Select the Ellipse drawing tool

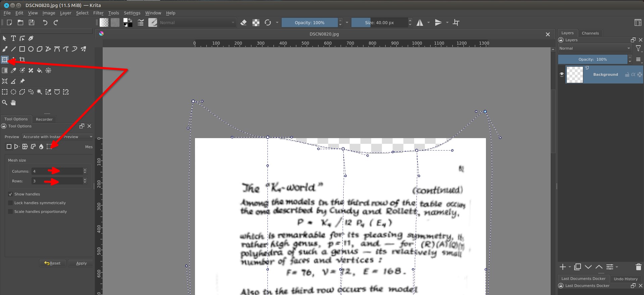tap(31, 49)
